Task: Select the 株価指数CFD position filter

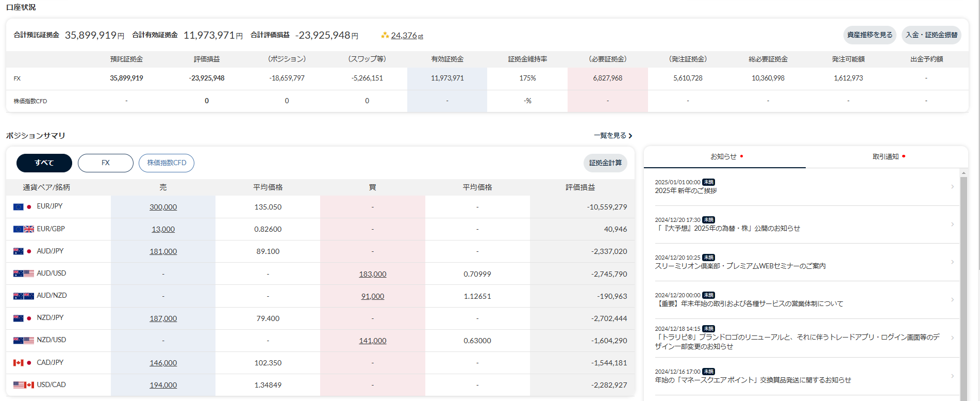Action: (167, 163)
